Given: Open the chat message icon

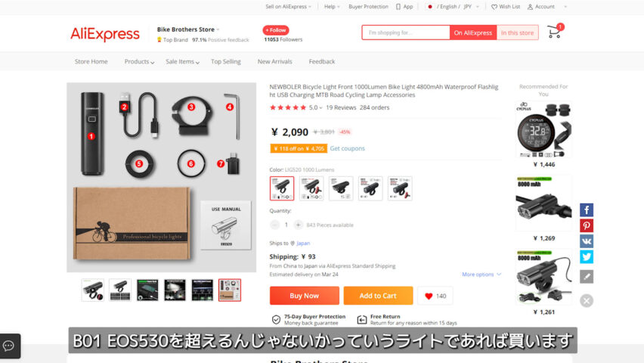Looking at the screenshot, I should click(x=8, y=346).
